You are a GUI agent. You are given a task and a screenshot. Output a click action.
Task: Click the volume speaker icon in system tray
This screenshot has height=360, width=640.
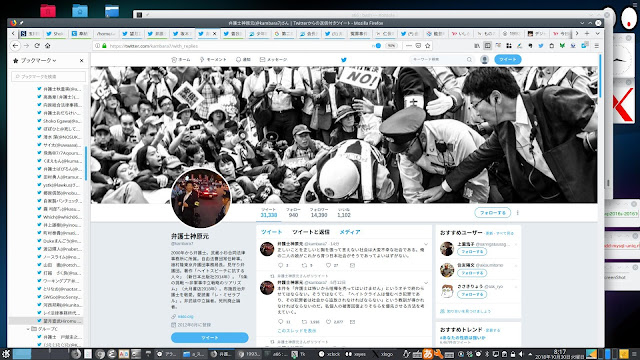point(521,354)
